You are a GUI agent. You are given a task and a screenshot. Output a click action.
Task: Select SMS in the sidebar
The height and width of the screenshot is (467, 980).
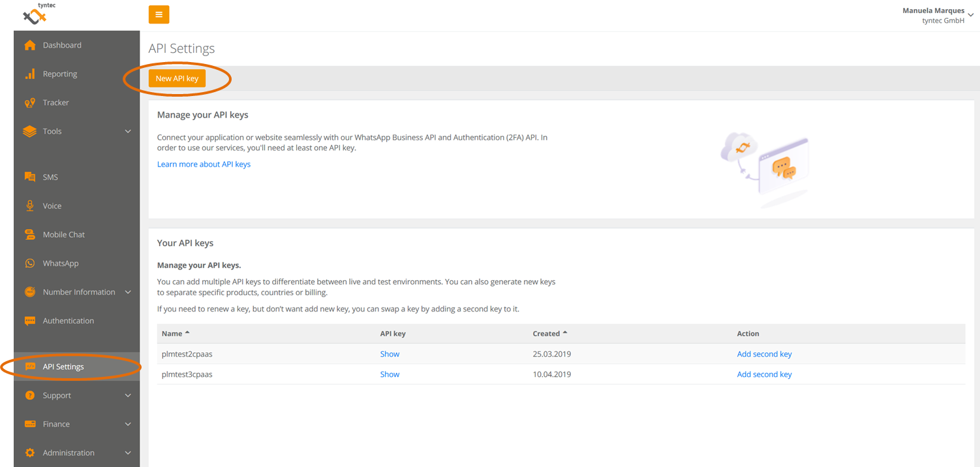[x=76, y=177]
